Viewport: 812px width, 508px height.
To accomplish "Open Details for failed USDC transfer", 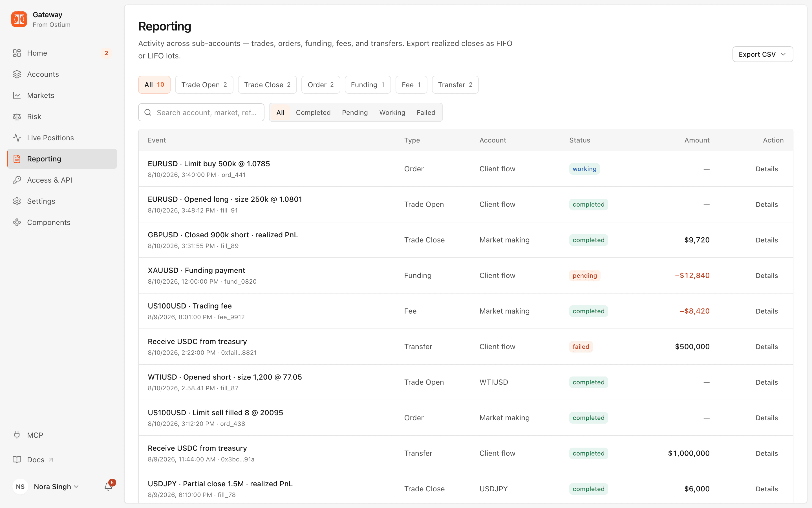I will click(x=766, y=347).
